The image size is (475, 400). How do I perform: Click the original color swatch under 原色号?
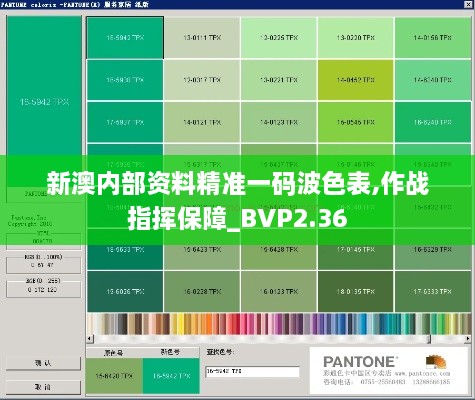tap(114, 376)
